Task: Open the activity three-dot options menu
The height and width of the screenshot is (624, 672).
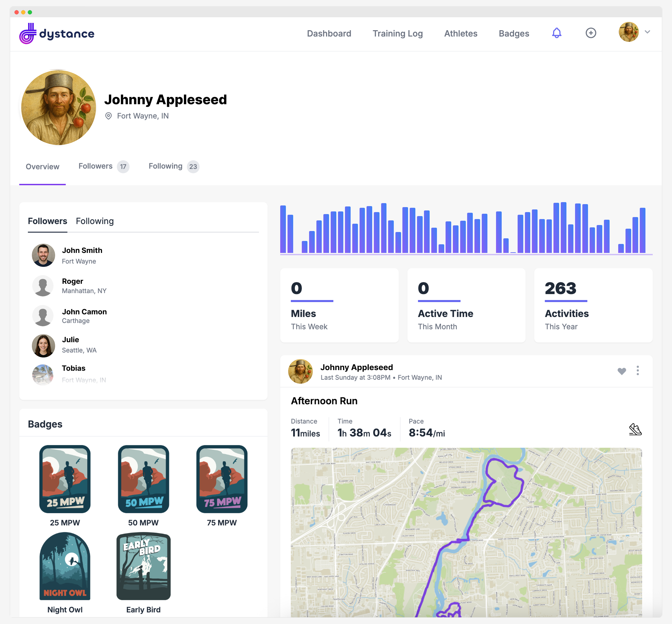Action: 637,371
